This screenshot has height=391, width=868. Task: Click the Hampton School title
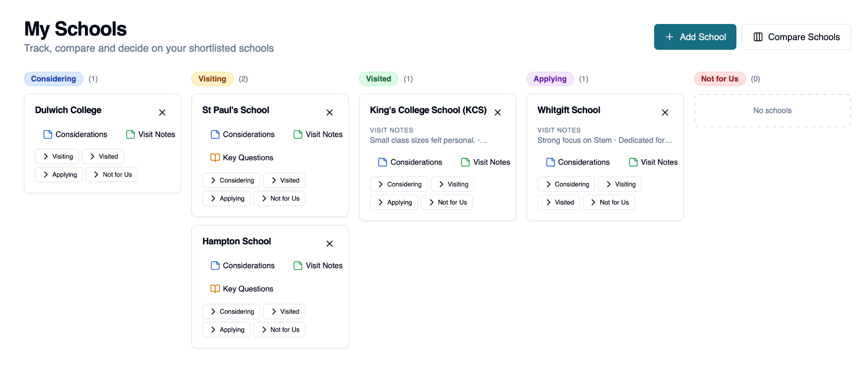tap(236, 241)
